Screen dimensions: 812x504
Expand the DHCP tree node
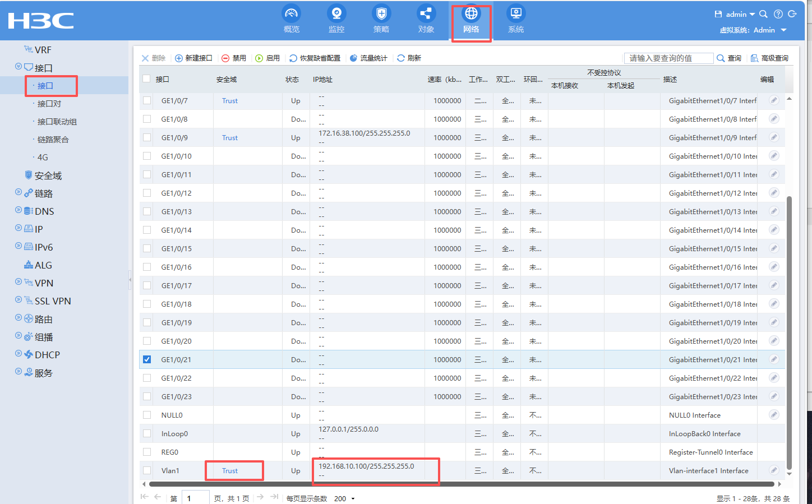tap(19, 354)
